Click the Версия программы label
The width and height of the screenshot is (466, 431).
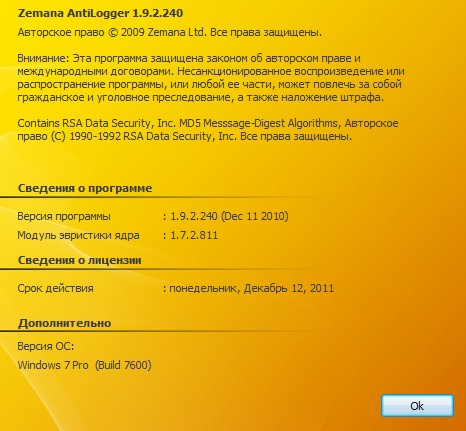click(64, 217)
